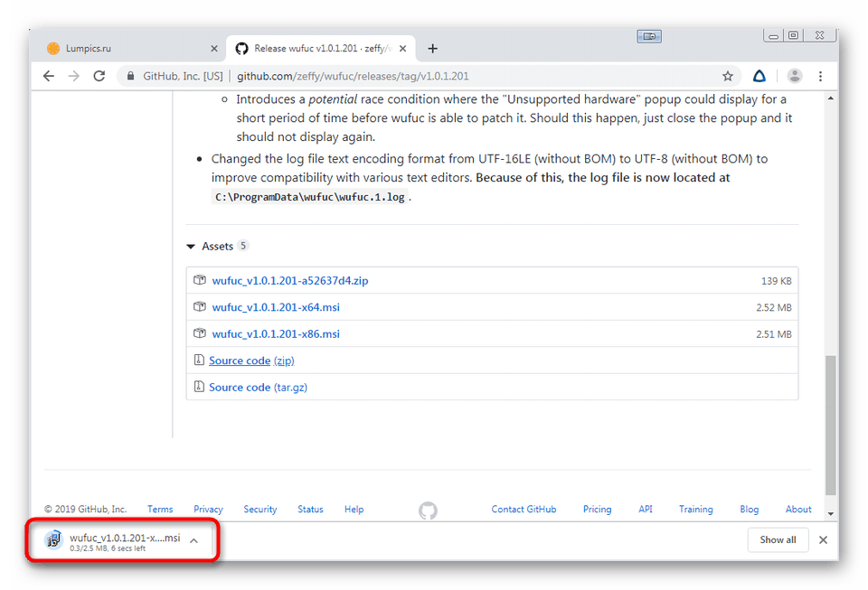Download wufuc_v1.0.1.201-a52637d4.zip
The height and width of the screenshot is (590, 868).
pos(290,280)
